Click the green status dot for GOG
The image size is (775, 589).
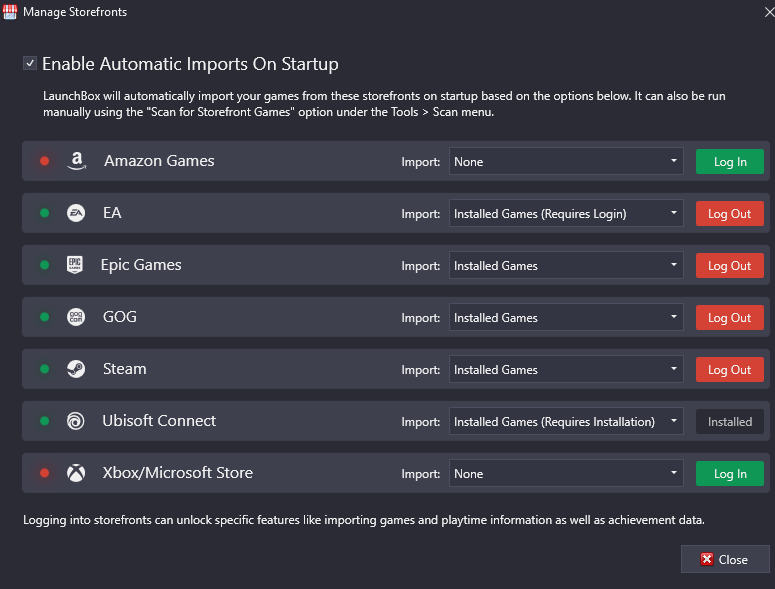(44, 317)
